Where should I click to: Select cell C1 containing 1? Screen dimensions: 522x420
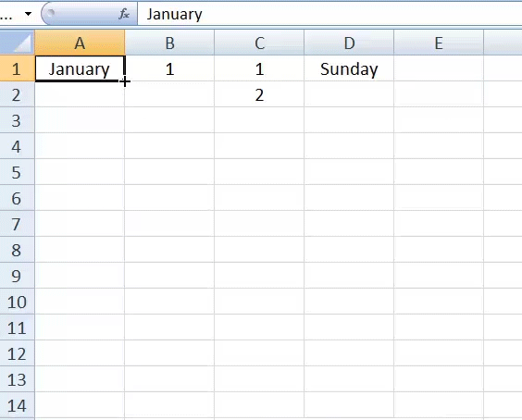point(259,68)
